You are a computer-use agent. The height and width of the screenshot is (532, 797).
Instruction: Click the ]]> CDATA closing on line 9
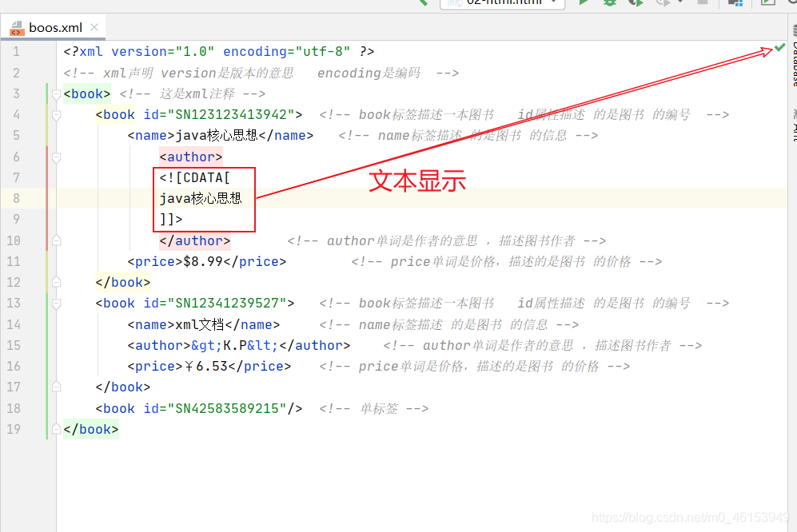(x=171, y=220)
